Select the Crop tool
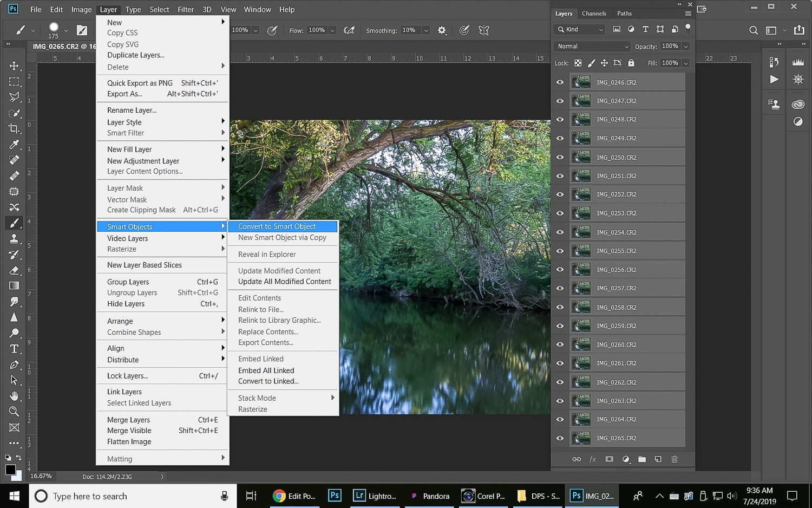The height and width of the screenshot is (508, 812). point(14,128)
